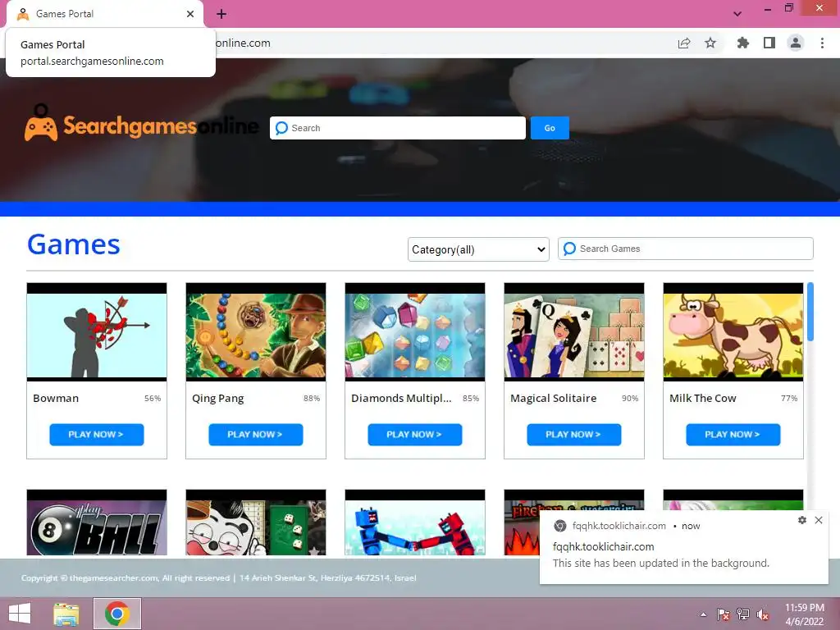Click the Magical Solitaire title

(554, 398)
